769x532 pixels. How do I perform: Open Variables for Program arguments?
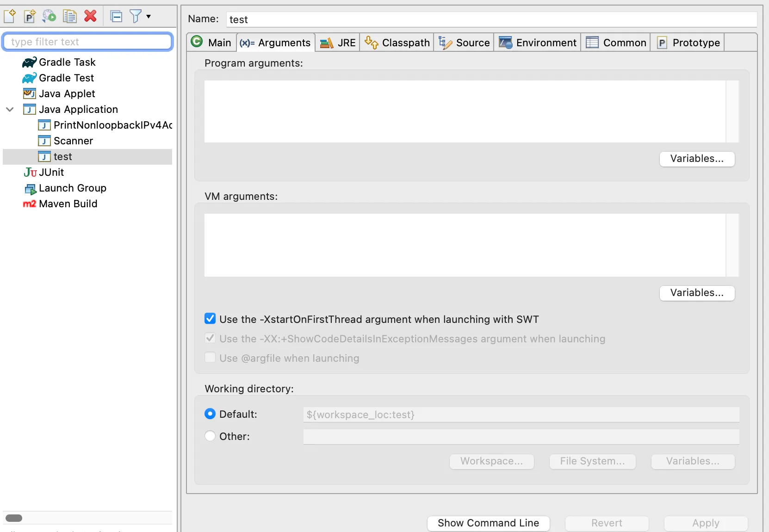point(697,159)
